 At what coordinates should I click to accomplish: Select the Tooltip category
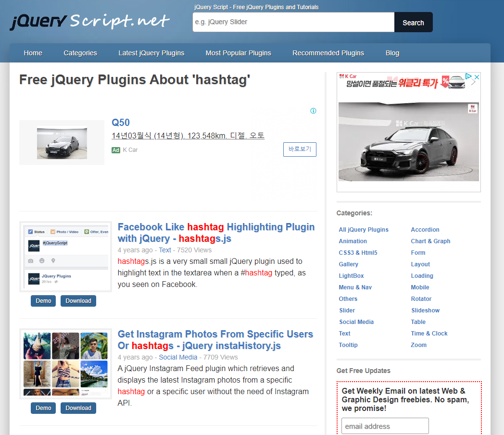click(x=348, y=346)
